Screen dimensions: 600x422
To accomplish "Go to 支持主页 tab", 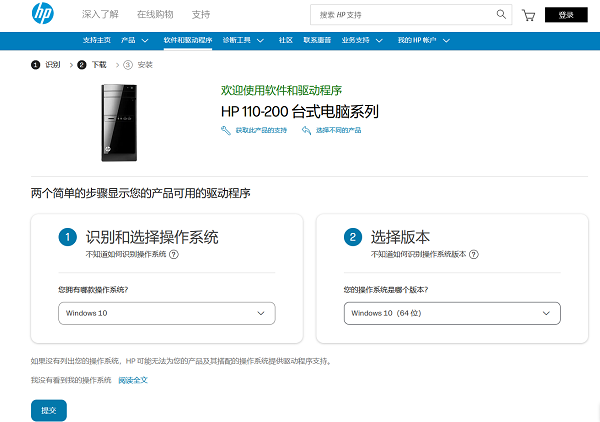I will coord(97,40).
